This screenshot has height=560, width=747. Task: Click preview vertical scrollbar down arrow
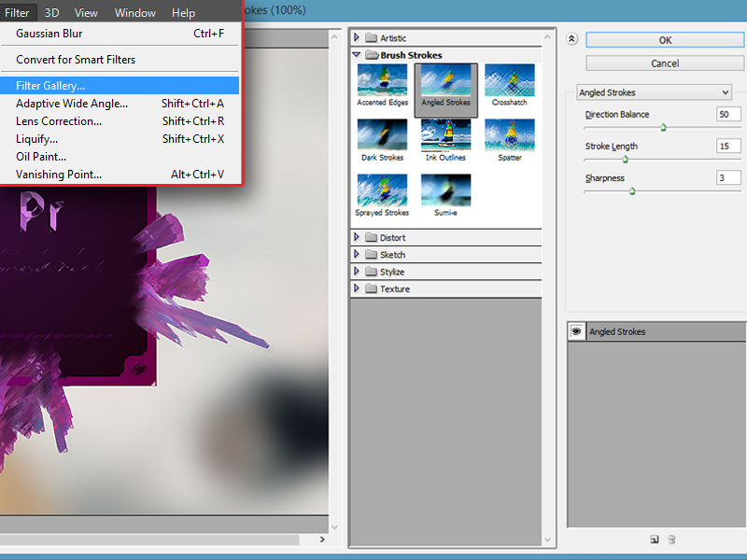[334, 527]
